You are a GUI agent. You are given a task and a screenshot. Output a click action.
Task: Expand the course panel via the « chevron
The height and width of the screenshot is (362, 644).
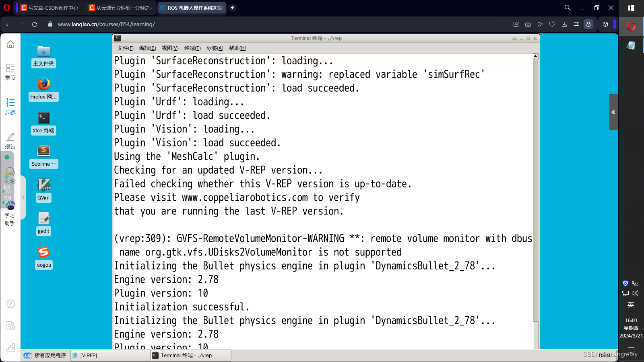coord(613,112)
